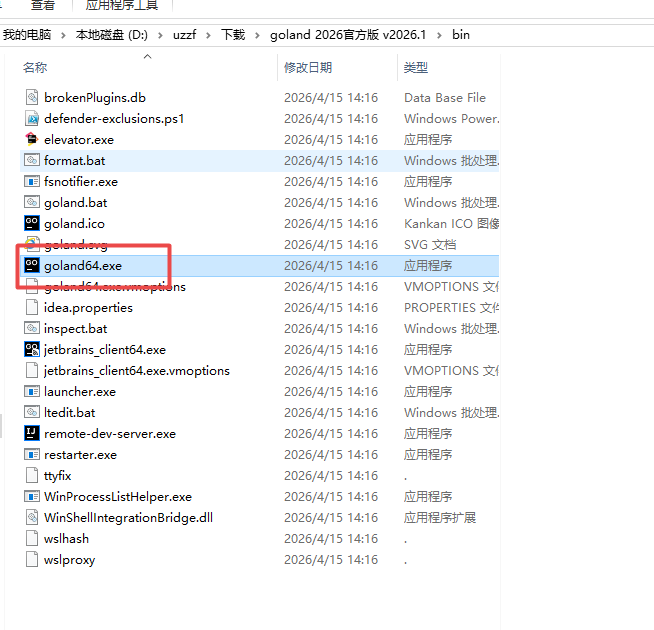The height and width of the screenshot is (630, 654).
Task: Click the launcher.exe program icon
Action: pyautogui.click(x=32, y=391)
